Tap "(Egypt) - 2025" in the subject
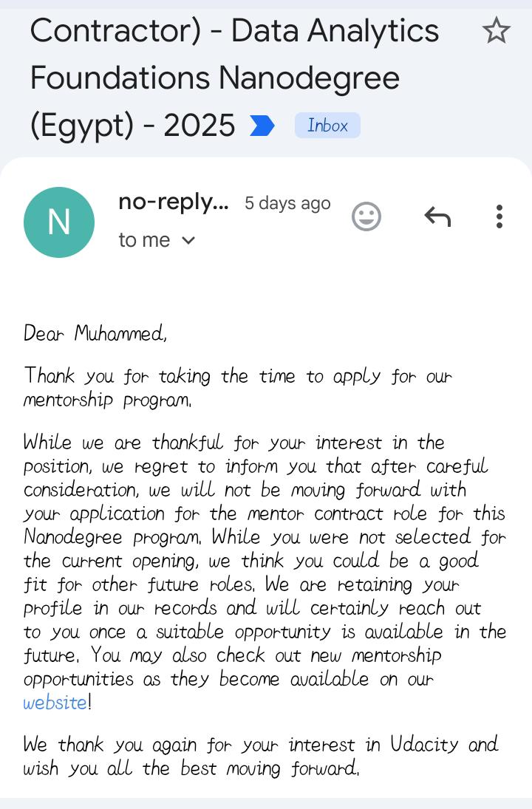The height and width of the screenshot is (809, 532). click(132, 126)
